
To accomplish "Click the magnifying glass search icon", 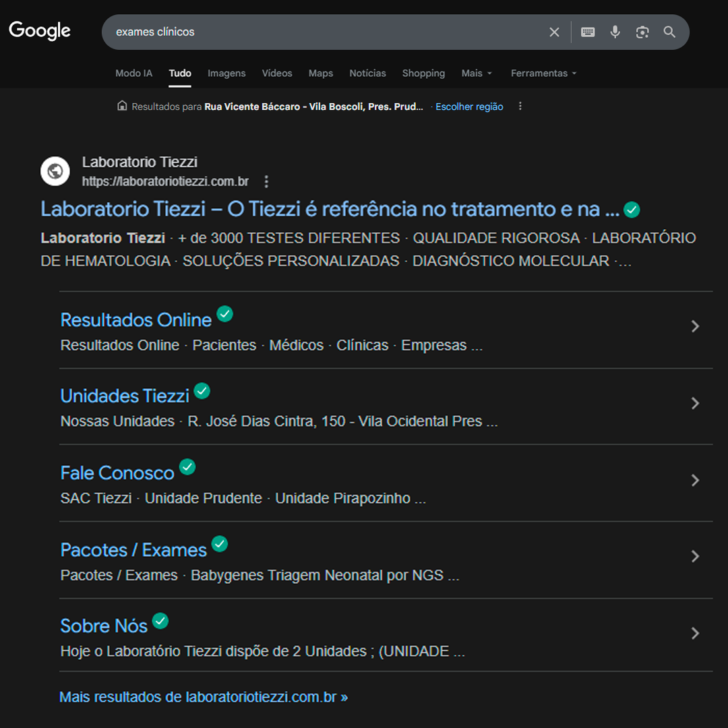I will (x=669, y=32).
